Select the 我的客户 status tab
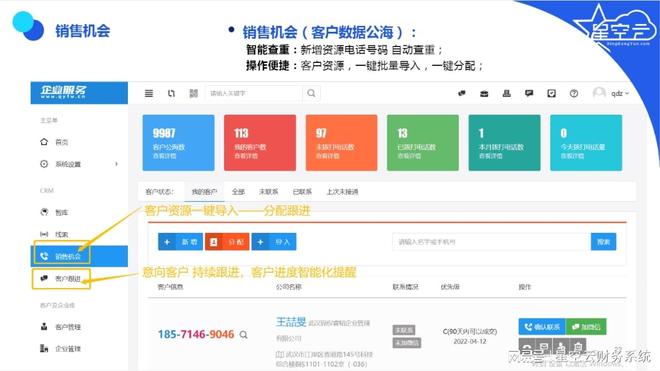 click(x=204, y=192)
